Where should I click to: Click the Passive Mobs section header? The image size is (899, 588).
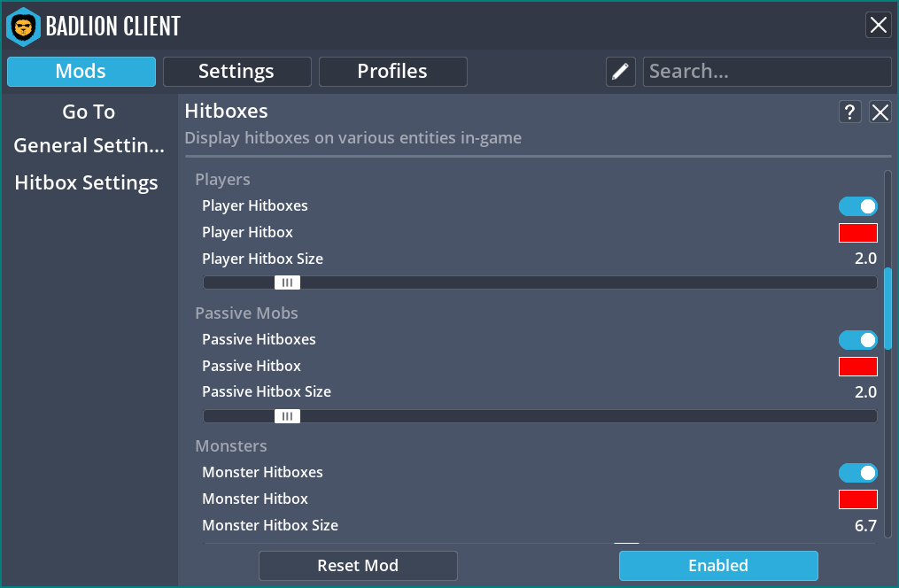(246, 313)
